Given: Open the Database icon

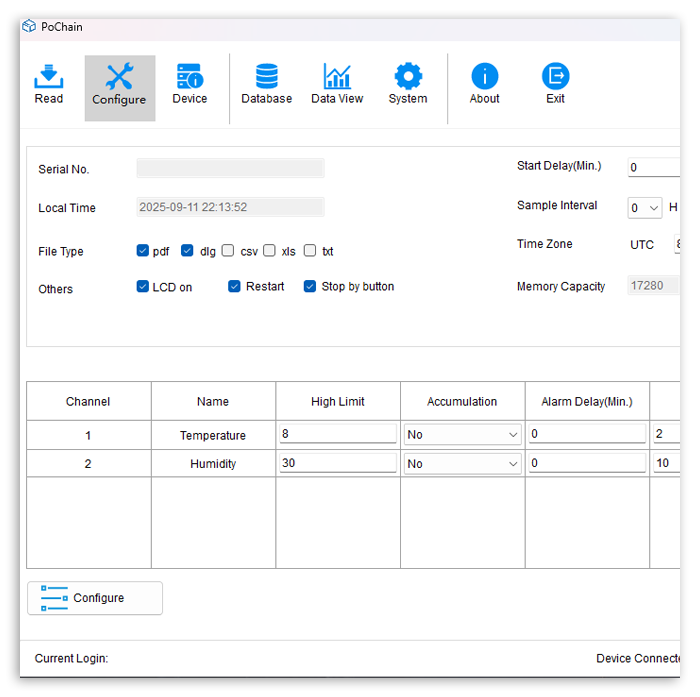Looking at the screenshot, I should tap(267, 77).
